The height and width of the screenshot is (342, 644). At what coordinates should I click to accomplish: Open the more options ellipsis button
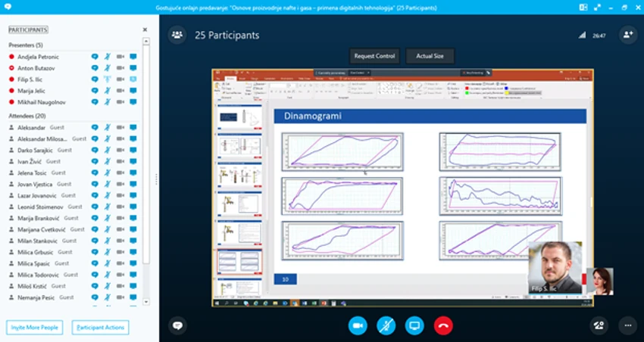tap(628, 326)
